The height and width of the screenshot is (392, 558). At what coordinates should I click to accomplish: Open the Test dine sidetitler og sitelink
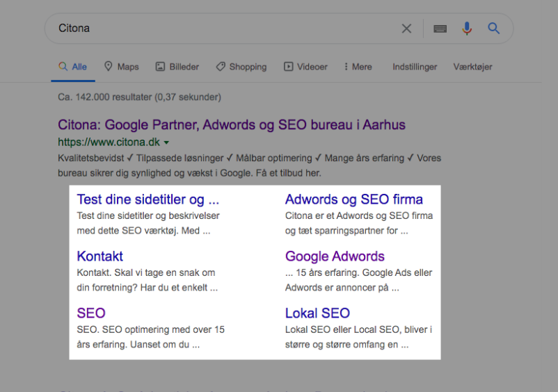[148, 199]
